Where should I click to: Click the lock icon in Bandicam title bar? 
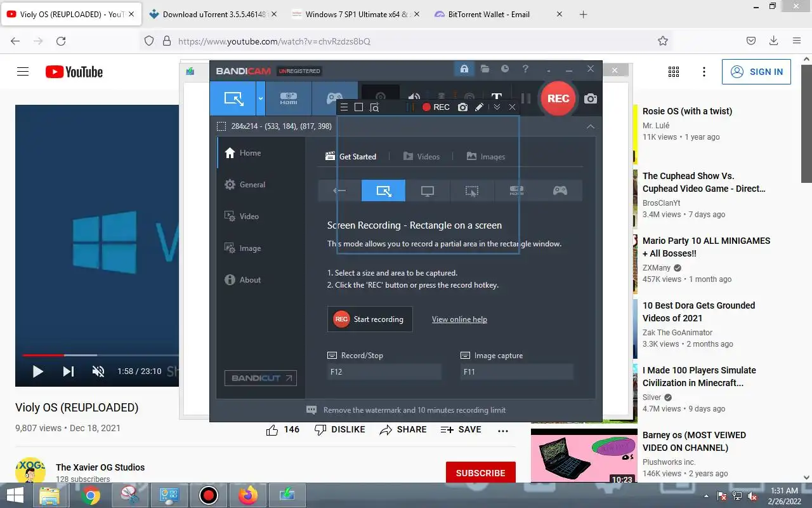[464, 69]
